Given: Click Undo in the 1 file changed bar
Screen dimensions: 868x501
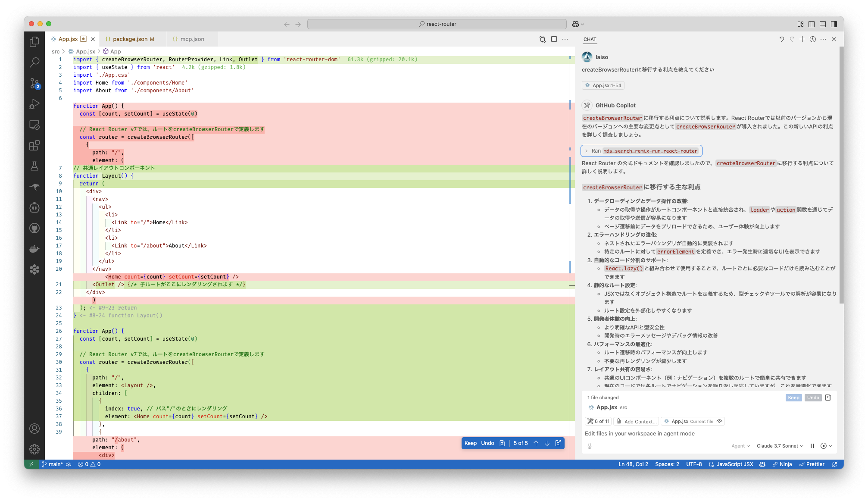Looking at the screenshot, I should coord(813,398).
